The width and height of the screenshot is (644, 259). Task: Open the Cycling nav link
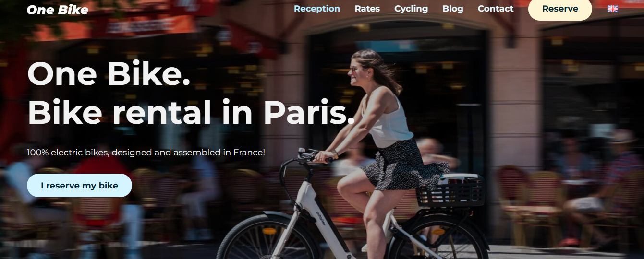pos(411,9)
